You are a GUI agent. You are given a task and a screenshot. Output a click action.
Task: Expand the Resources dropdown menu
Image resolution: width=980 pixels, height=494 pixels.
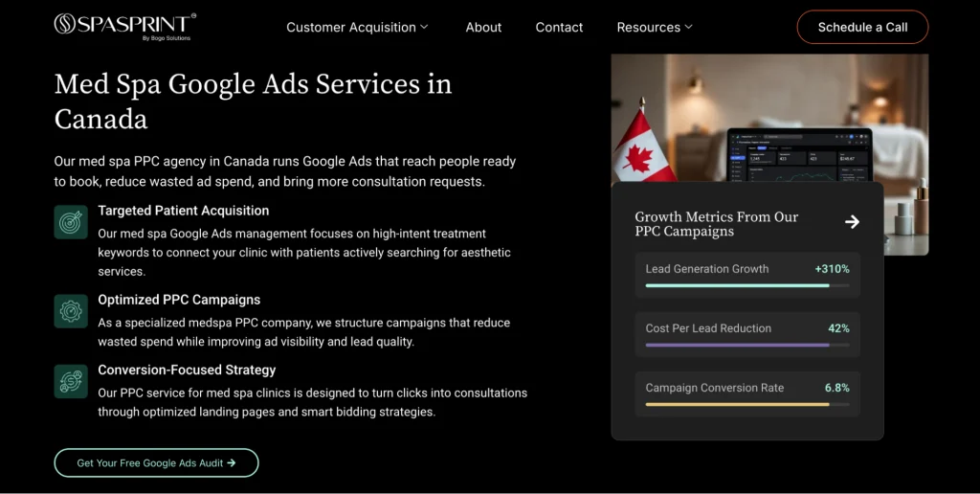(x=655, y=27)
